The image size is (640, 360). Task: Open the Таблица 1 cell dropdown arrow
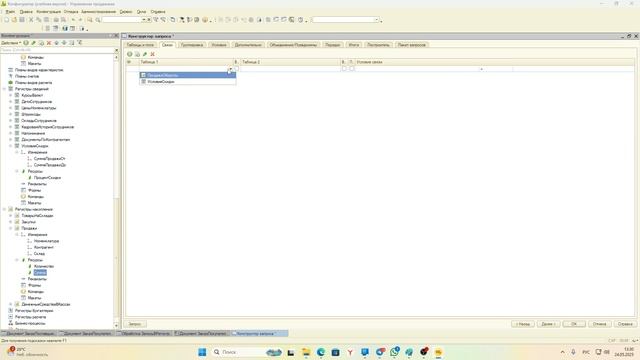pyautogui.click(x=230, y=69)
